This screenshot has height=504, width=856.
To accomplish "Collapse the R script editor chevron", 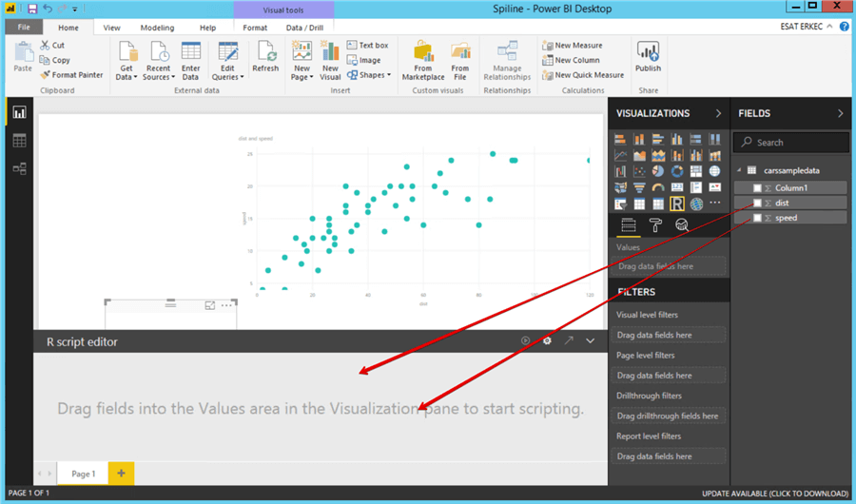I will pyautogui.click(x=590, y=340).
